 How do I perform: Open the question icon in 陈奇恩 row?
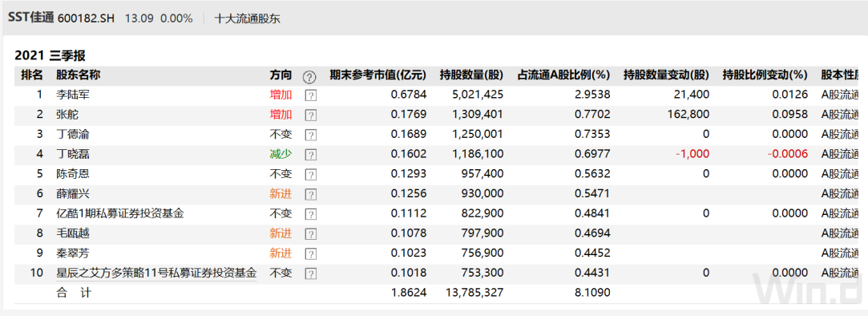coord(310,175)
